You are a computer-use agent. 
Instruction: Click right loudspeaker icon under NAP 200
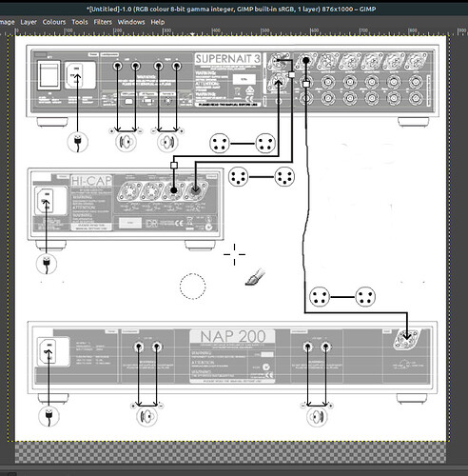pyautogui.click(x=317, y=417)
